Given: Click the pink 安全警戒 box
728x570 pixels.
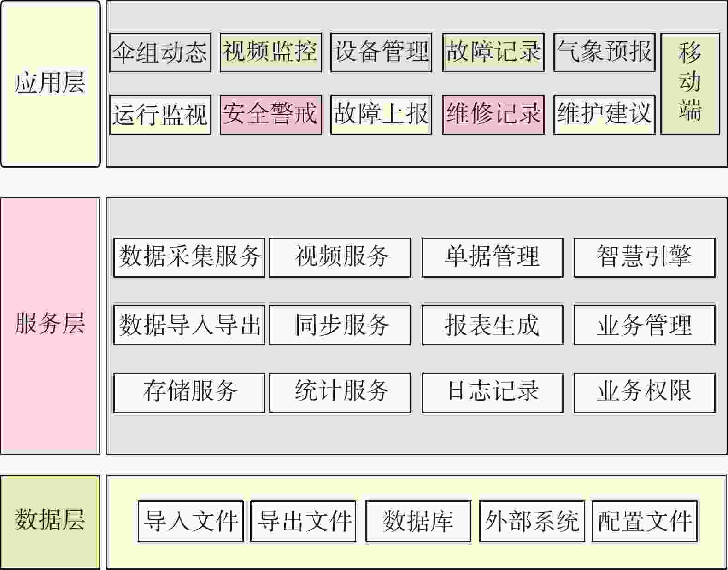Looking at the screenshot, I should pyautogui.click(x=271, y=115).
